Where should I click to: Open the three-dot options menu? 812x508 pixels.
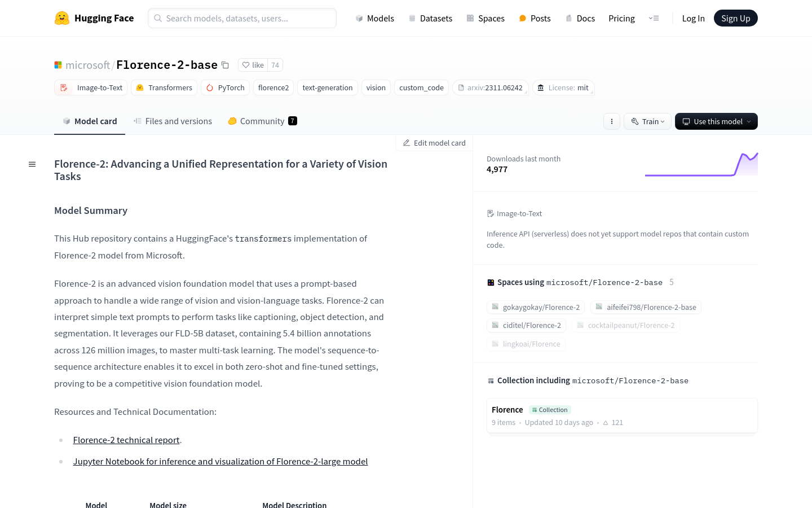(612, 121)
